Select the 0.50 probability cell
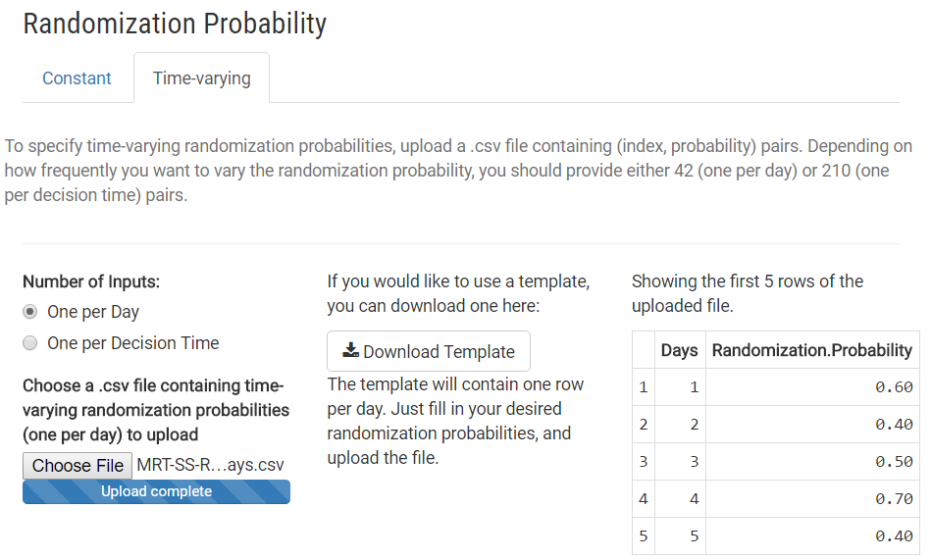The image size is (931, 560). tap(894, 462)
